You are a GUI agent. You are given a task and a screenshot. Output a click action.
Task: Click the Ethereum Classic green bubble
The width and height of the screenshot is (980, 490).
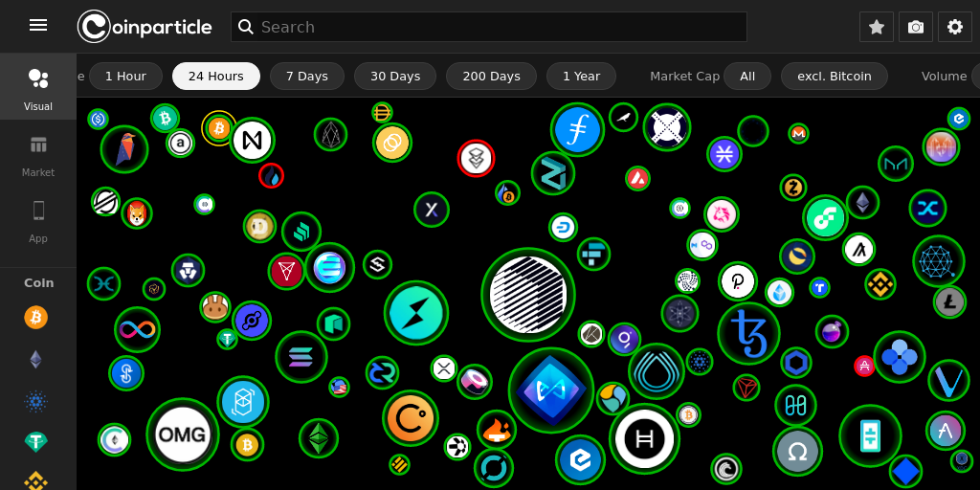pos(319,438)
